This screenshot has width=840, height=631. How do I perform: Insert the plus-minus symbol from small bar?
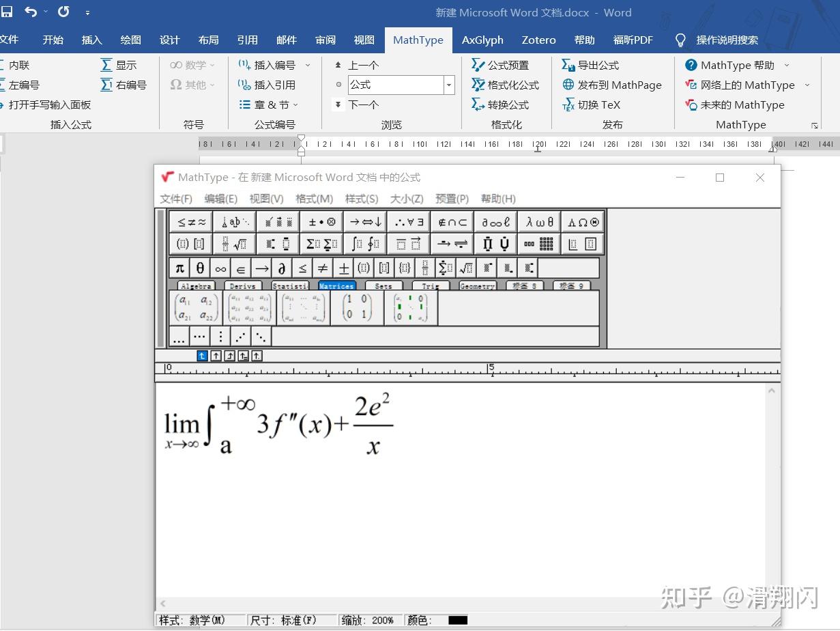pyautogui.click(x=343, y=268)
